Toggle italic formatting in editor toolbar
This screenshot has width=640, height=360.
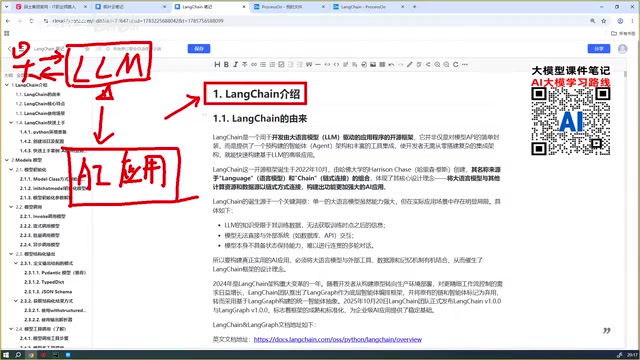click(236, 64)
